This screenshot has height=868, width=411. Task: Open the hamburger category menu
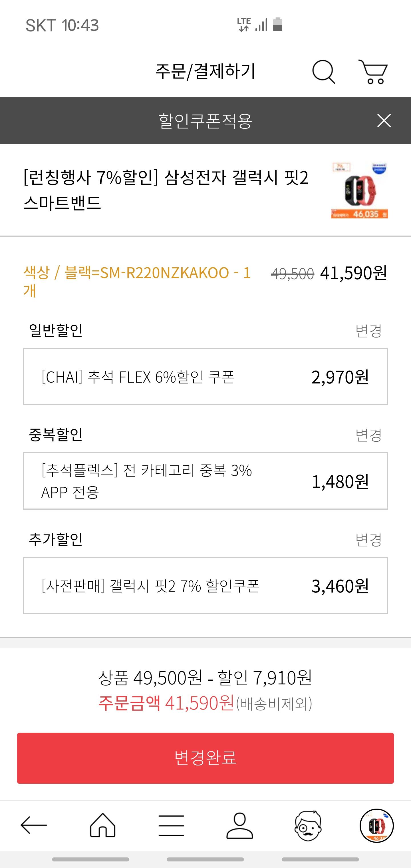click(x=171, y=825)
